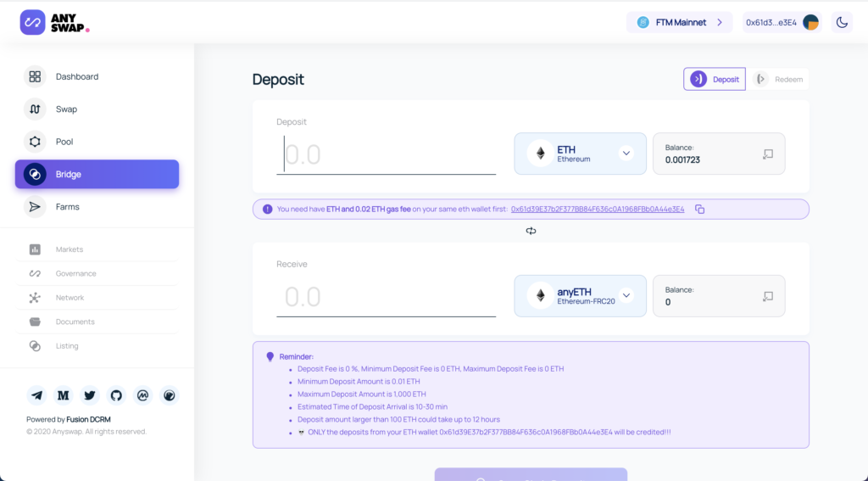
Task: Copy the ETH wallet address
Action: 699,209
